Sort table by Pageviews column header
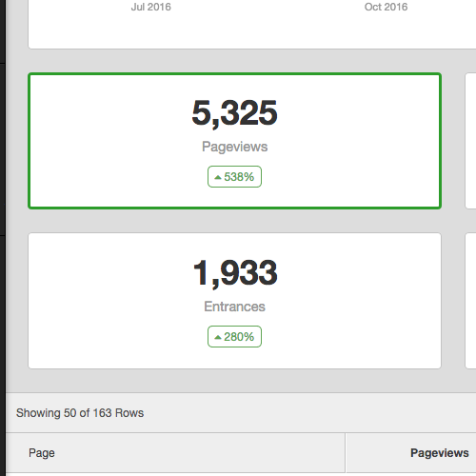476x476 pixels. 440,453
